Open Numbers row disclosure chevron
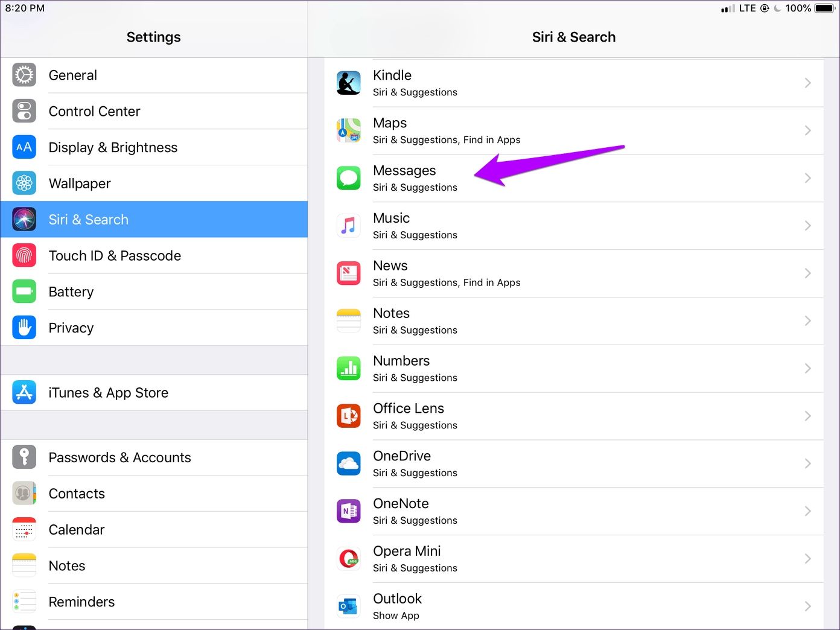The width and height of the screenshot is (840, 630). pyautogui.click(x=808, y=369)
